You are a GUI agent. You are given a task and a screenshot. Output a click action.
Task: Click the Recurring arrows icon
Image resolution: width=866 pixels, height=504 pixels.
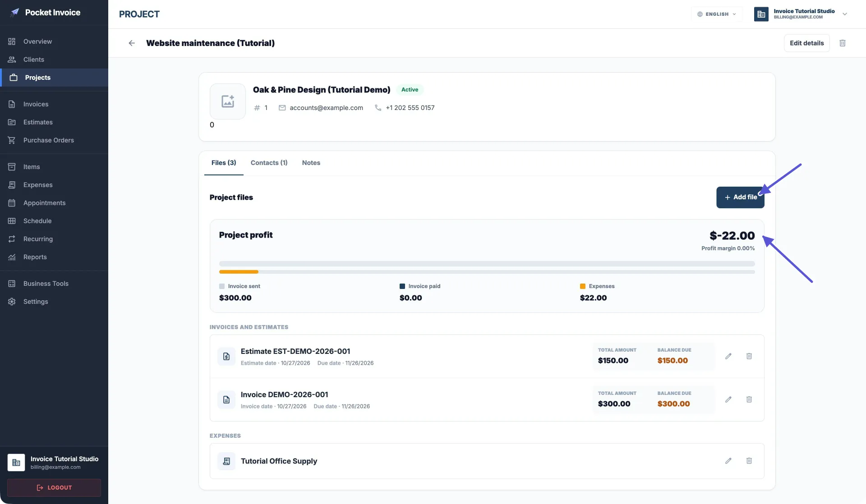12,239
